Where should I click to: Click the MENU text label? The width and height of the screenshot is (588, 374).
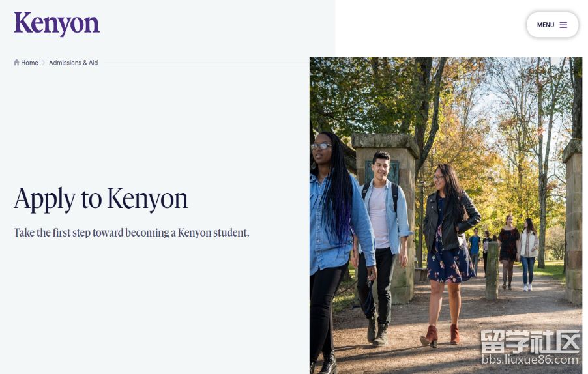pos(546,25)
